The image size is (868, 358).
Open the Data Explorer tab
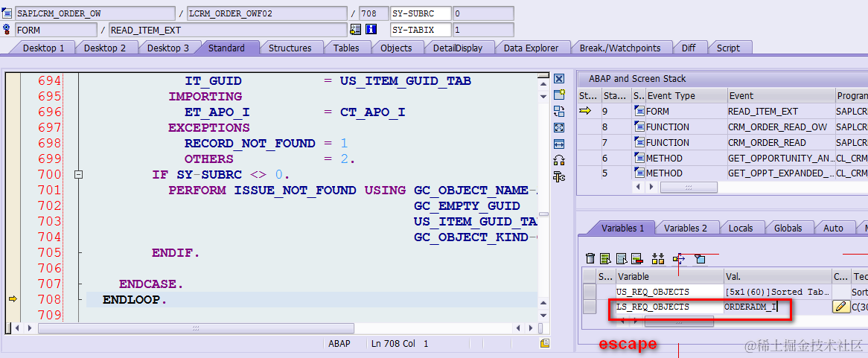(531, 48)
